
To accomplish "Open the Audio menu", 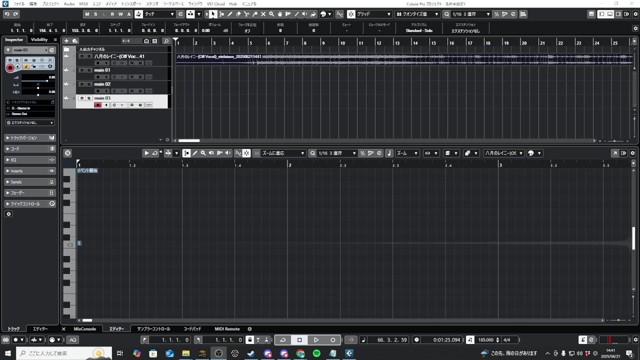I will (69, 4).
